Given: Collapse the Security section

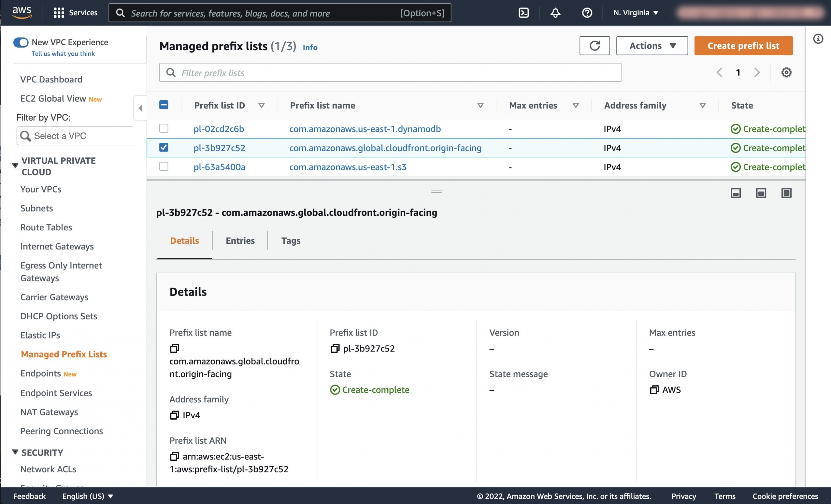Looking at the screenshot, I should pos(15,452).
